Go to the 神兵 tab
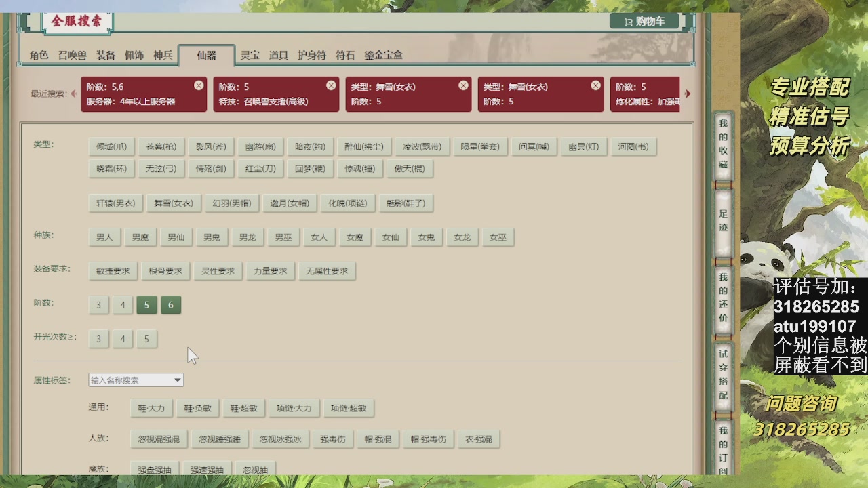This screenshot has width=868, height=488. [163, 55]
